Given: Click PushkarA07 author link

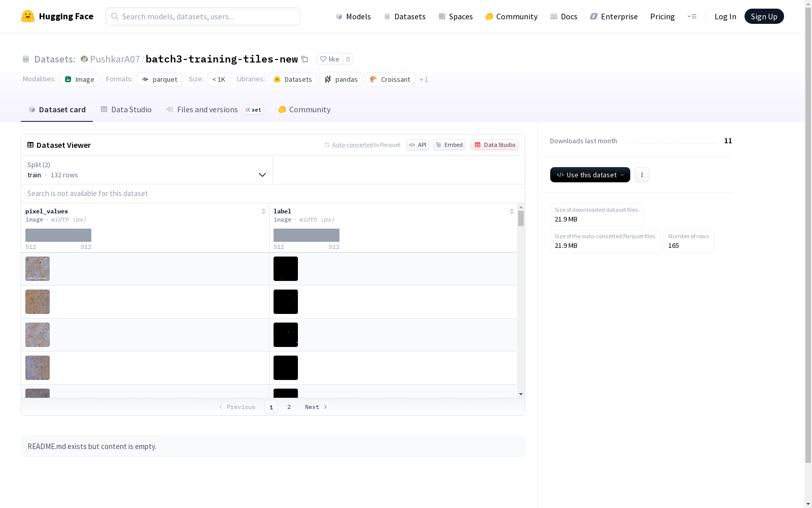Looking at the screenshot, I should tap(115, 59).
